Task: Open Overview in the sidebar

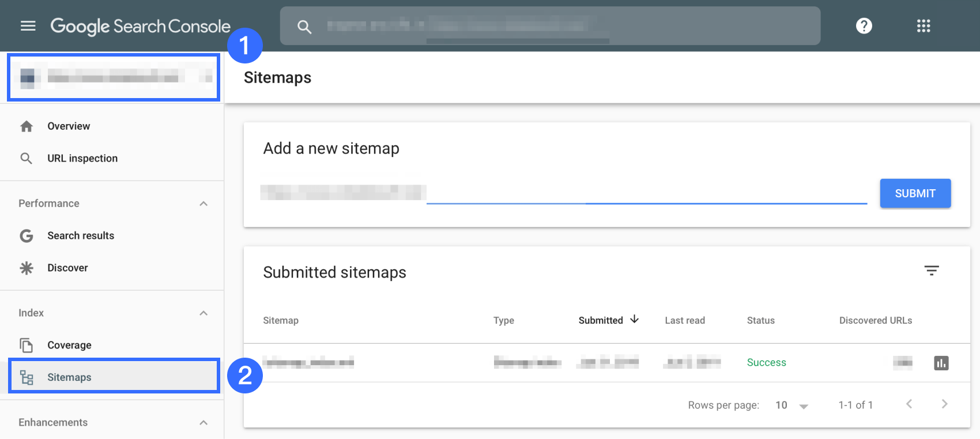Action: click(69, 126)
